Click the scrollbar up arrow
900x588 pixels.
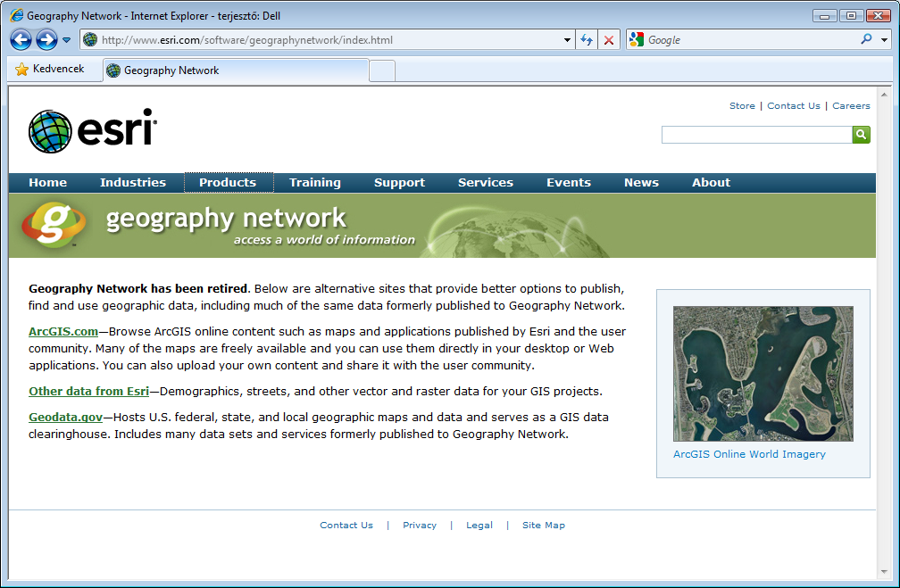884,95
